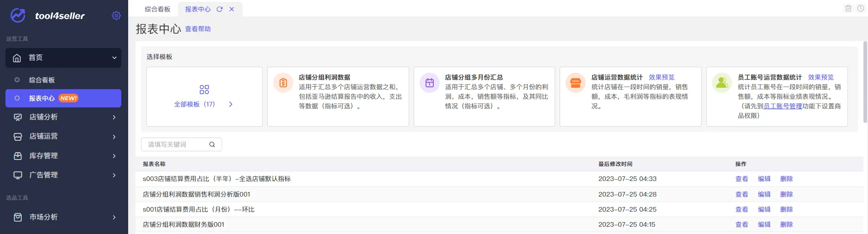Image resolution: width=868 pixels, height=234 pixels.
Task: View the s003店铺结算费用占比 report
Action: coord(742,179)
